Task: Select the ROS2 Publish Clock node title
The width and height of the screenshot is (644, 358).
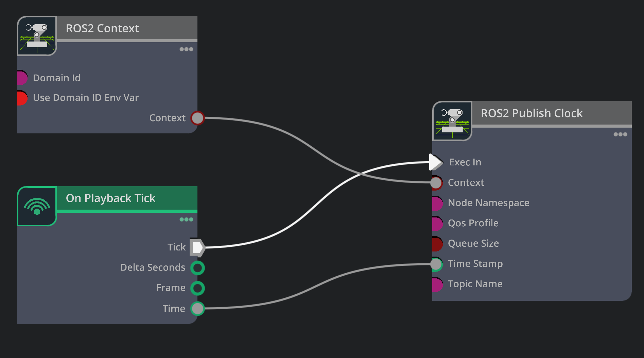Action: click(532, 113)
